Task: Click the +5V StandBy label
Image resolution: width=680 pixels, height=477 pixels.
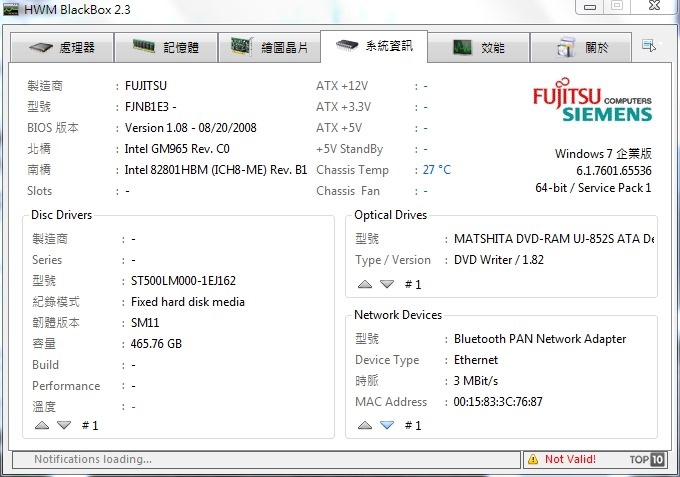Action: click(350, 149)
